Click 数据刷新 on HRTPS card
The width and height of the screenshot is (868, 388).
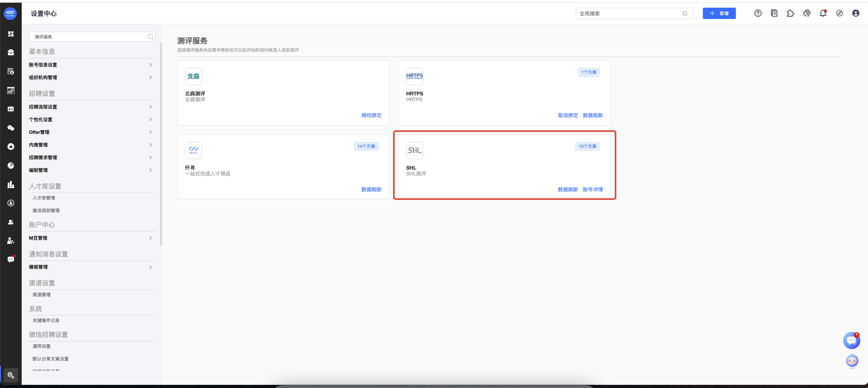[x=593, y=115]
